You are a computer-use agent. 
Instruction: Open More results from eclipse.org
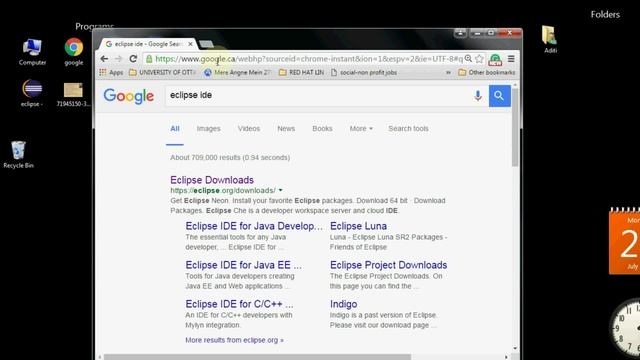coord(234,340)
